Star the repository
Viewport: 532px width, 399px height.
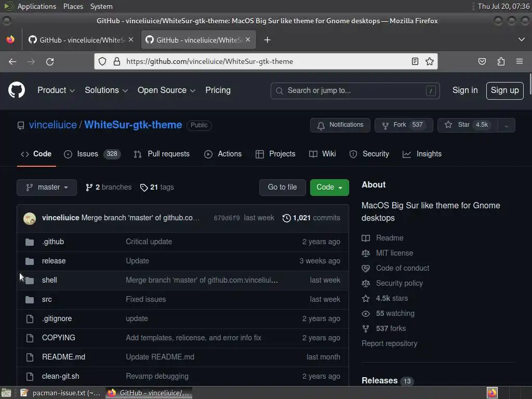[x=468, y=125]
